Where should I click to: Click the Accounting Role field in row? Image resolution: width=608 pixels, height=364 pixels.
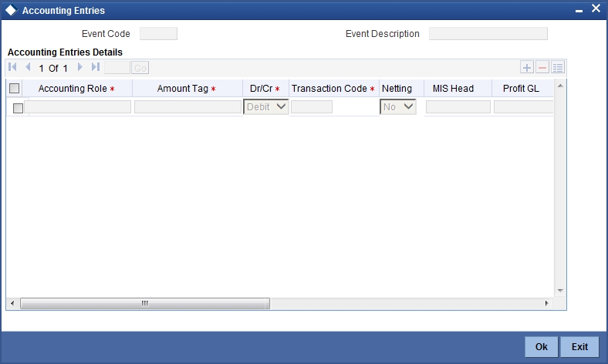(x=78, y=107)
